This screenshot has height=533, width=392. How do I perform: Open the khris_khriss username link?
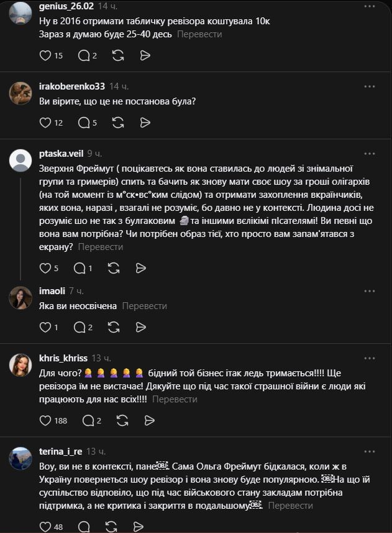coord(62,358)
